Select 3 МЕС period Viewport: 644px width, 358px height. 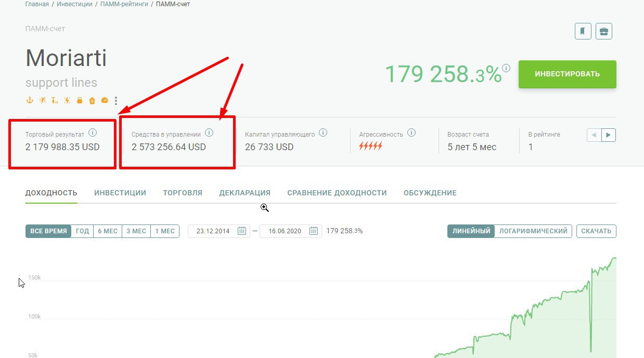[136, 231]
